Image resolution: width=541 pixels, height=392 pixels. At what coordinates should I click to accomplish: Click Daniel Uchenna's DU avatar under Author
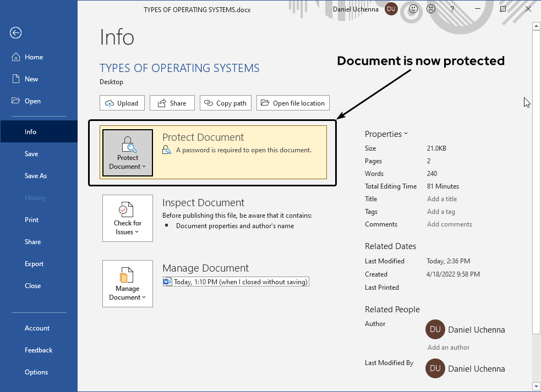point(435,329)
